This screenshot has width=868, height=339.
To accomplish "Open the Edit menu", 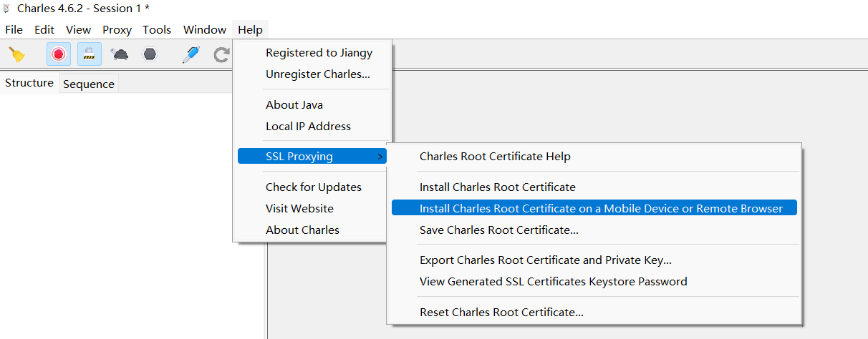I will (44, 29).
